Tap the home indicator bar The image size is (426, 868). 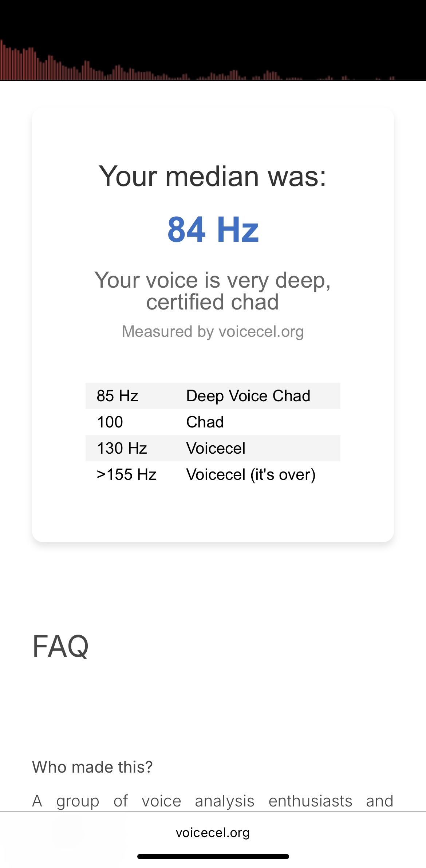tap(213, 856)
